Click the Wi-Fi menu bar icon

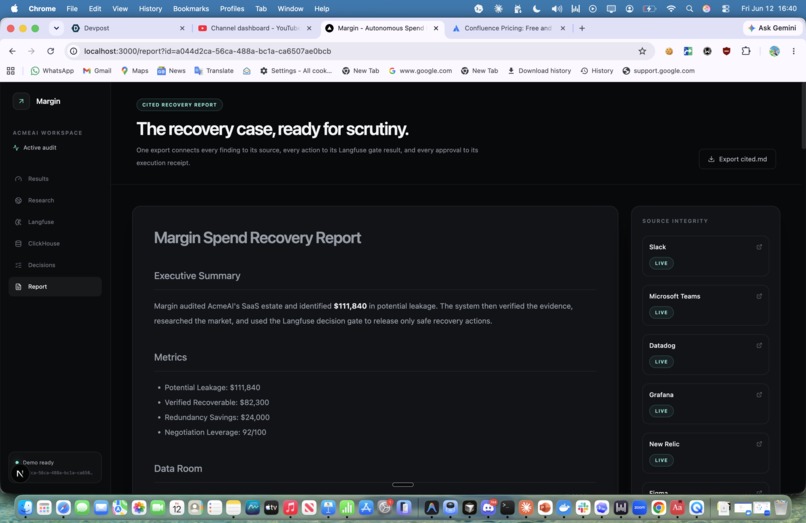671,9
